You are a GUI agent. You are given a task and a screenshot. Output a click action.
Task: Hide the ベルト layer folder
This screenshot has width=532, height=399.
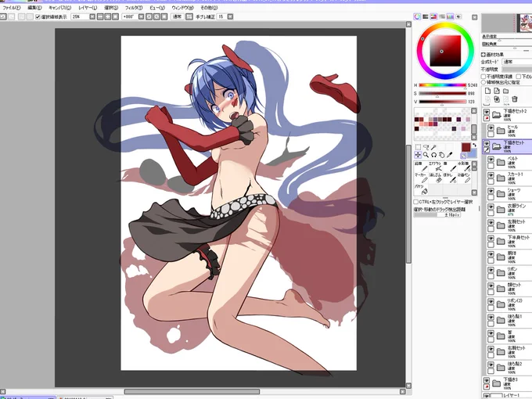click(491, 159)
